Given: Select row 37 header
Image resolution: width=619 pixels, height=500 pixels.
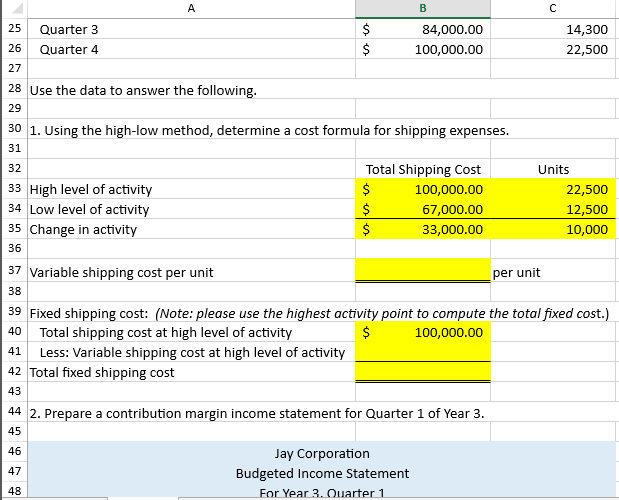Looking at the screenshot, I should pos(15,270).
